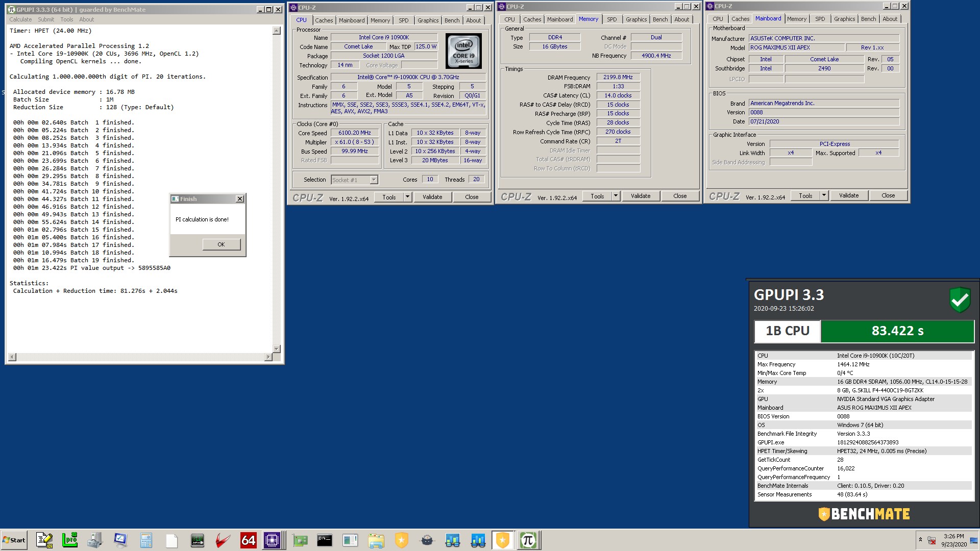980x551 pixels.
Task: Click the Intel Core i9 logo in CPU-Z
Action: (463, 51)
